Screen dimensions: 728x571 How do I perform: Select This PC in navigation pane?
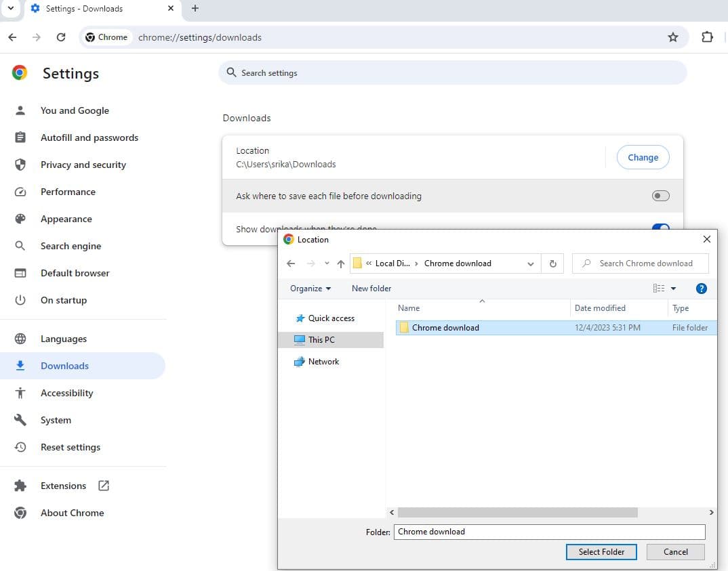321,340
